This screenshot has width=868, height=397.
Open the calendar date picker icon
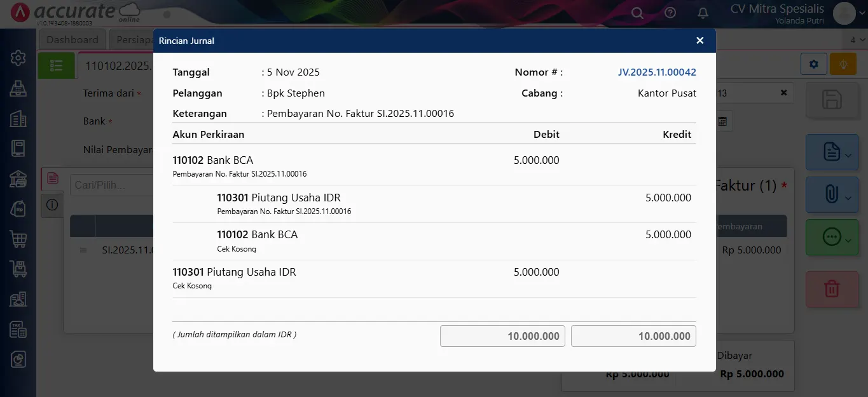click(x=722, y=121)
